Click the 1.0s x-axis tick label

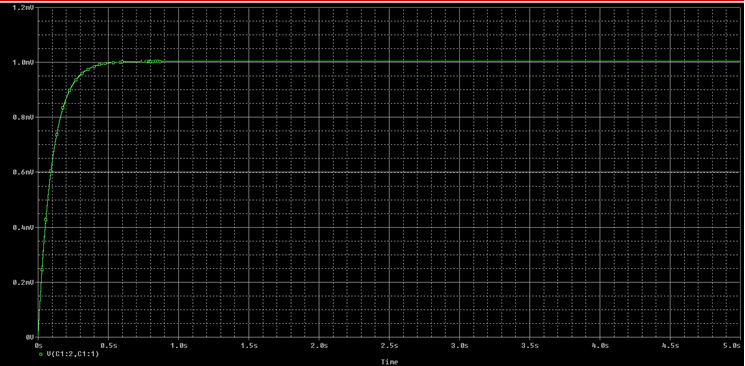click(179, 346)
